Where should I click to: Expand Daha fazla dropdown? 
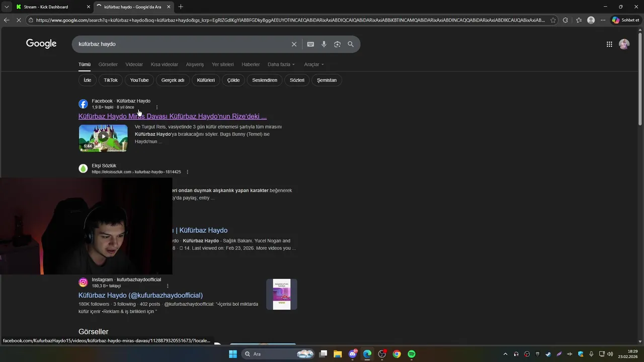coord(281,64)
